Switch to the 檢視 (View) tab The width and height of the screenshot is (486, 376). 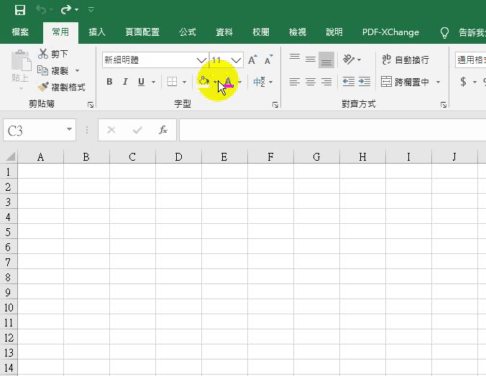coord(297,32)
